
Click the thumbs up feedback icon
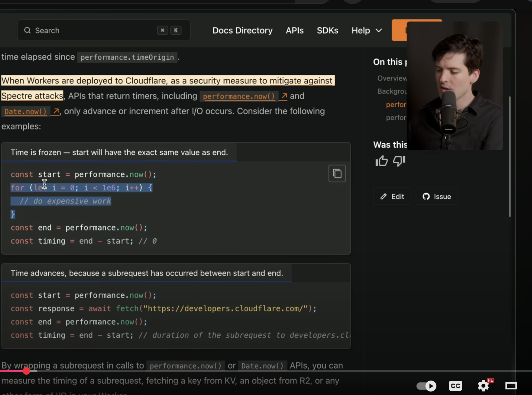[381, 161]
